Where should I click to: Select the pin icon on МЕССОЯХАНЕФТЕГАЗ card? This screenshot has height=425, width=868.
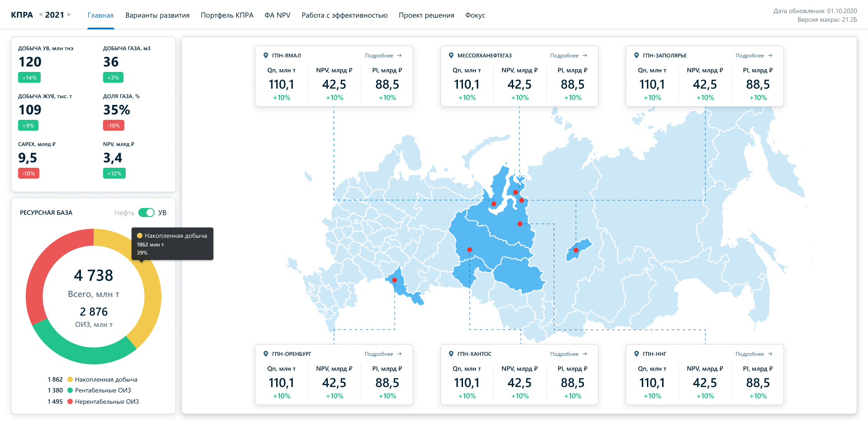451,55
